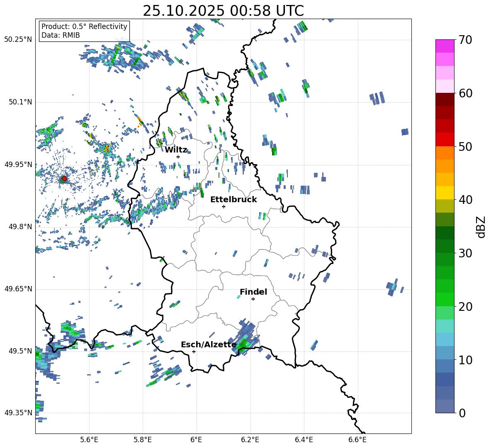Image resolution: width=491 pixels, height=448 pixels.
Task: Choose the dark maroon swatch below 60
Action: pos(445,99)
